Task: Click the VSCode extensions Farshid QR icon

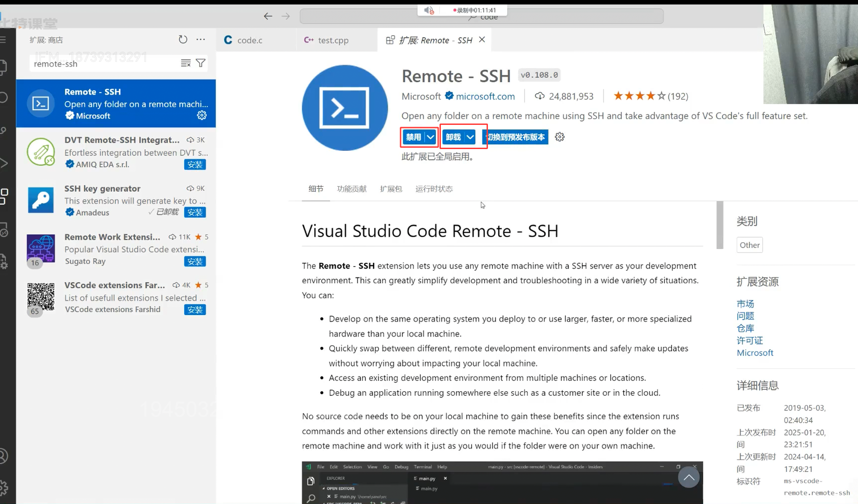Action: click(41, 297)
